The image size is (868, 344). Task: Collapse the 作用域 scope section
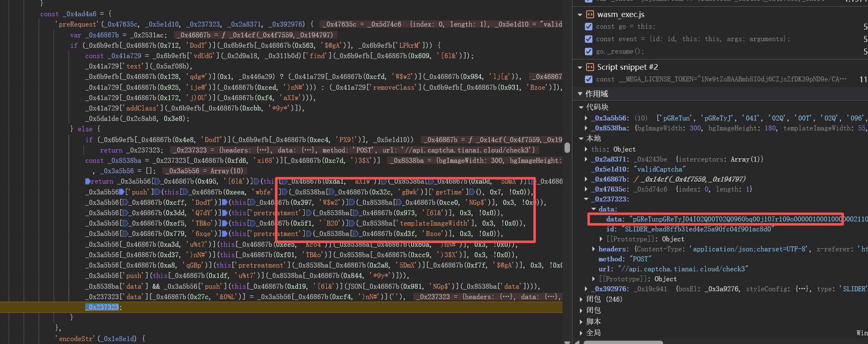[580, 94]
